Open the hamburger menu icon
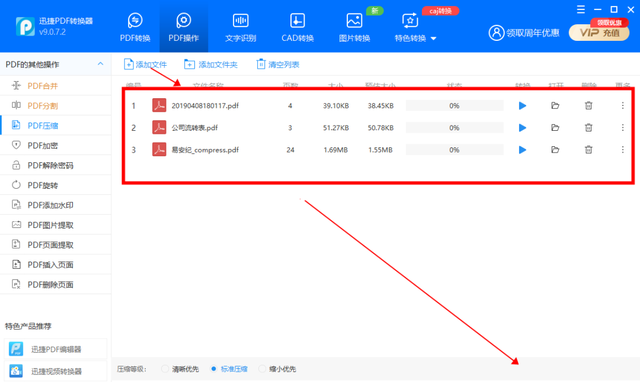Image resolution: width=640 pixels, height=382 pixels. [581, 9]
